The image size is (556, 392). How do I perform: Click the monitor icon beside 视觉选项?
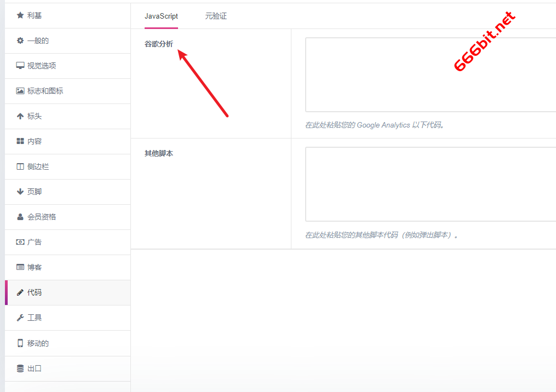pos(20,66)
